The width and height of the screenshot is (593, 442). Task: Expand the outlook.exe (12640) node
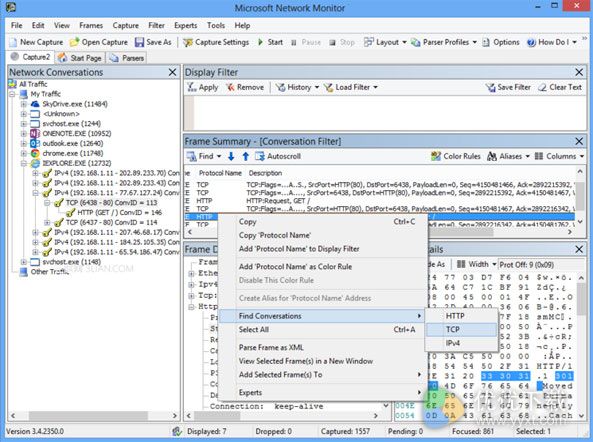click(23, 143)
